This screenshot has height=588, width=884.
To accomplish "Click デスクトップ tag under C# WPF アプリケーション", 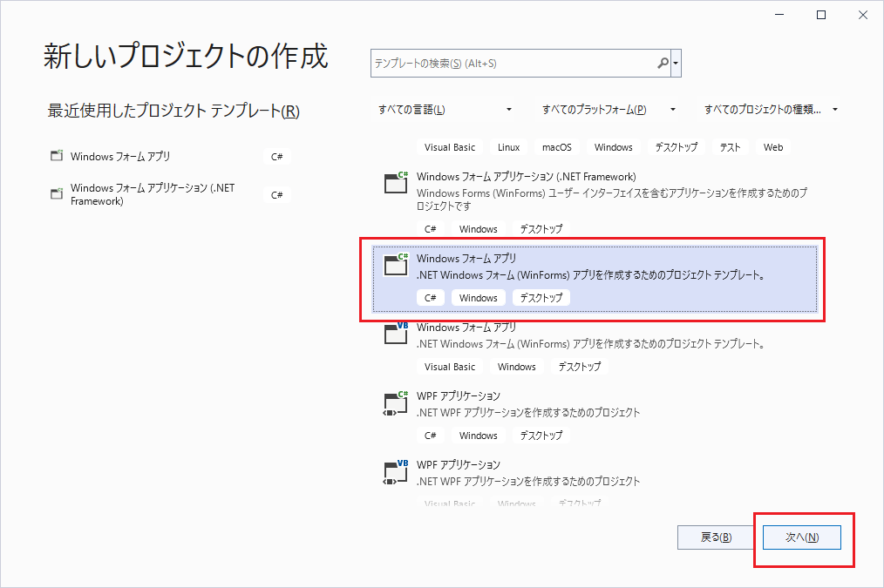I will pos(541,436).
